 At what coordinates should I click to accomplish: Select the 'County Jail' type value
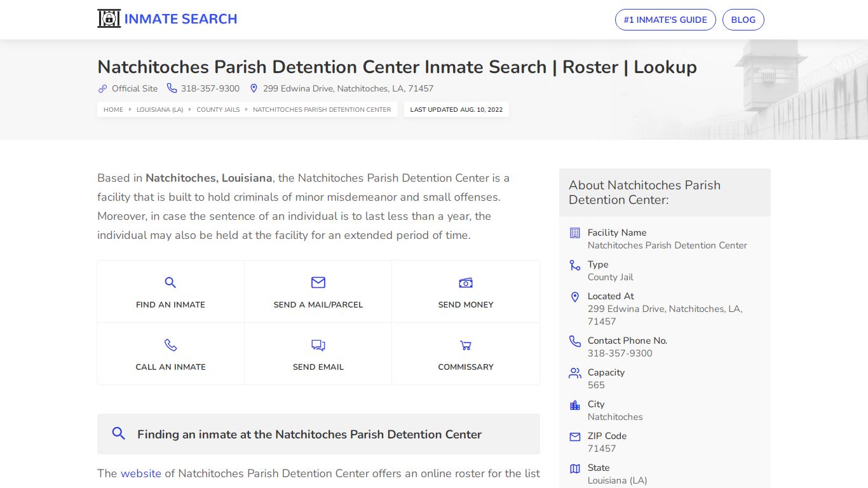610,277
